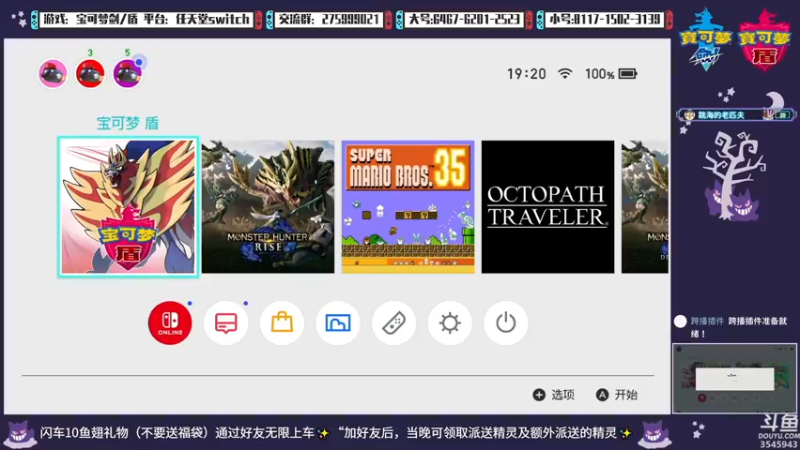Select the full Monster Hunter Rise tile
This screenshot has height=450, width=800.
coord(268,207)
